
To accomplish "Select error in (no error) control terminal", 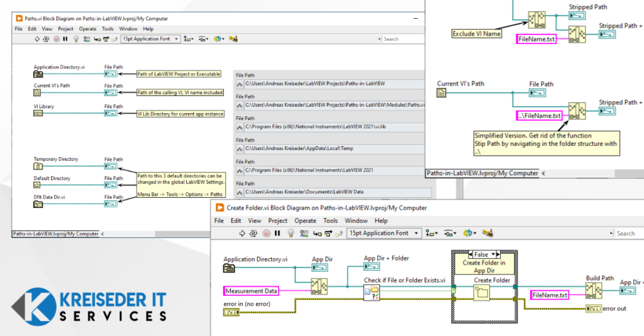I will 231,313.
